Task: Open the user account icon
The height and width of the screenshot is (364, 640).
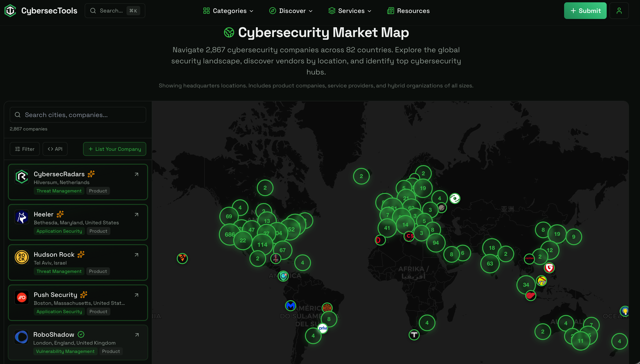Action: click(x=619, y=11)
